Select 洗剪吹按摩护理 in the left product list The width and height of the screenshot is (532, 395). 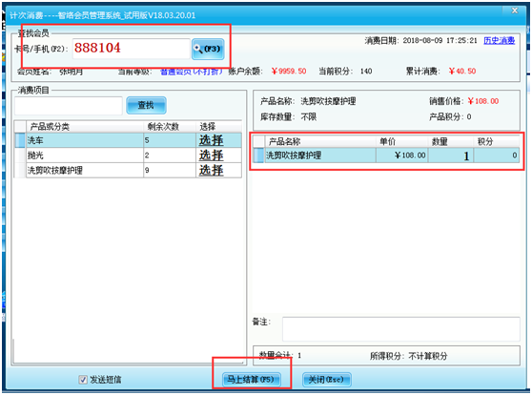129,170
